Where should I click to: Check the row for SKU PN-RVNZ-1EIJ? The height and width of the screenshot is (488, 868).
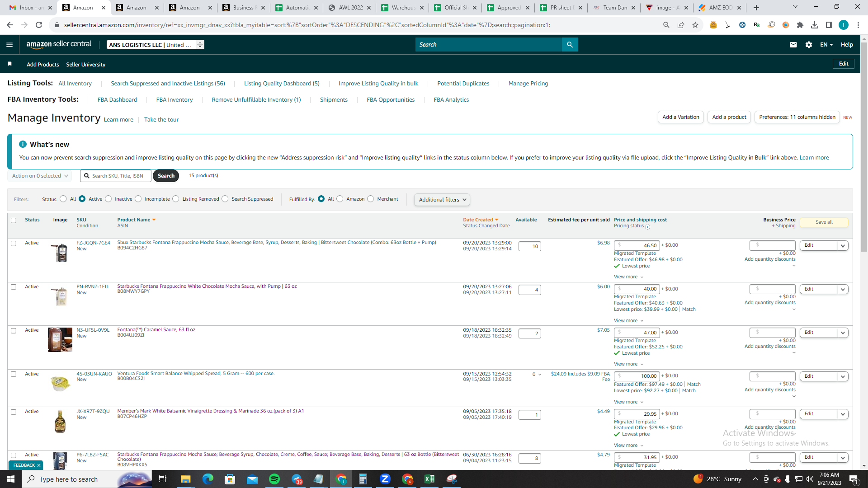point(14,287)
